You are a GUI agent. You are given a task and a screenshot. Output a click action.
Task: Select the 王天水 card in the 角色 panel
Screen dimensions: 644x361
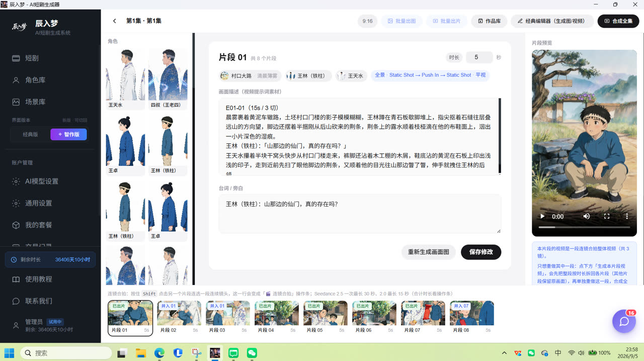point(125,79)
